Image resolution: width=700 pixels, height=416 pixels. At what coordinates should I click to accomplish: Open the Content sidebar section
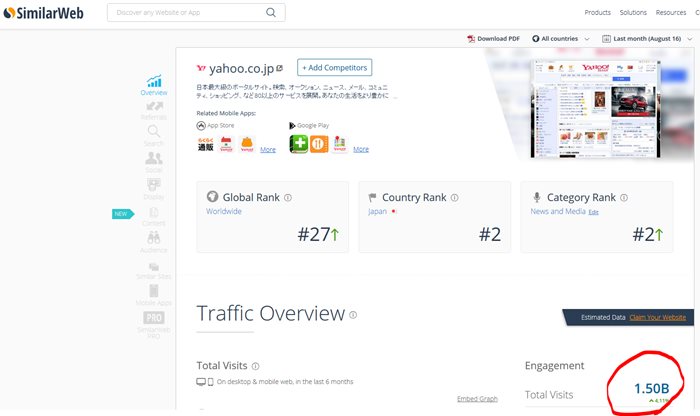tap(154, 216)
